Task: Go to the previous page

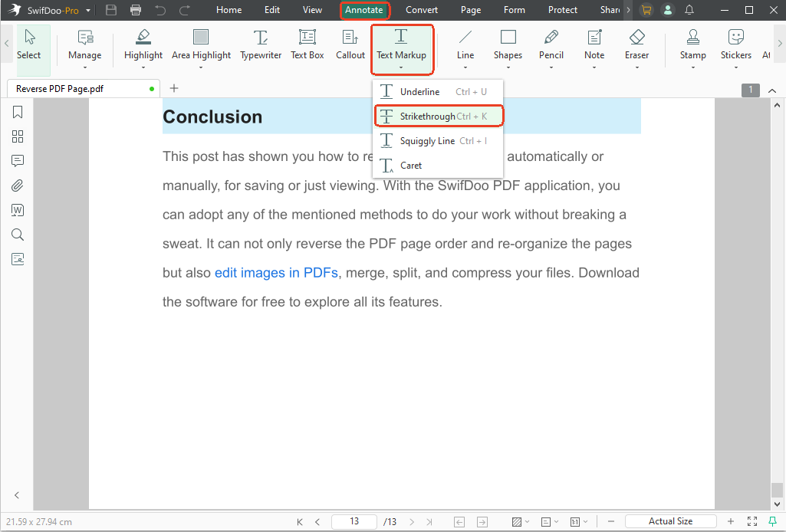Action: (317, 521)
